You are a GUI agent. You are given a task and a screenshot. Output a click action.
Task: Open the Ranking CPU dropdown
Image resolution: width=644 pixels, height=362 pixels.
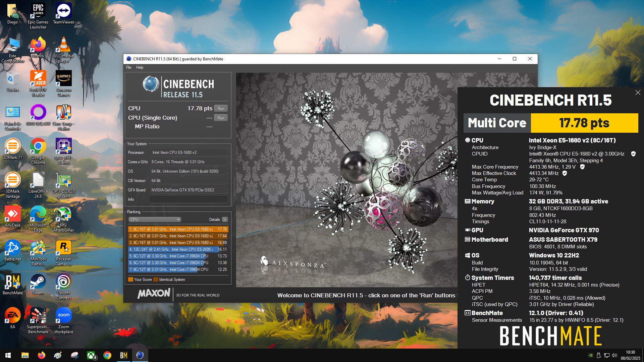click(x=155, y=220)
